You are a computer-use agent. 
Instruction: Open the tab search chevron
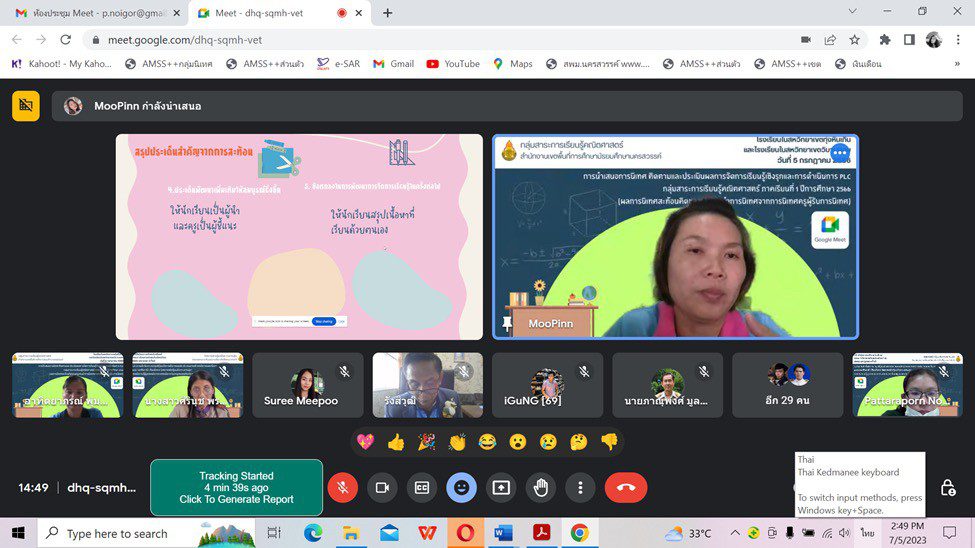point(853,11)
